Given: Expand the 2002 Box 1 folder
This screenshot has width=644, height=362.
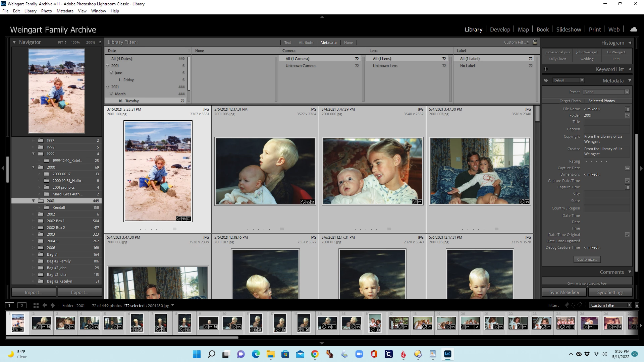Looking at the screenshot, I should click(x=33, y=221).
